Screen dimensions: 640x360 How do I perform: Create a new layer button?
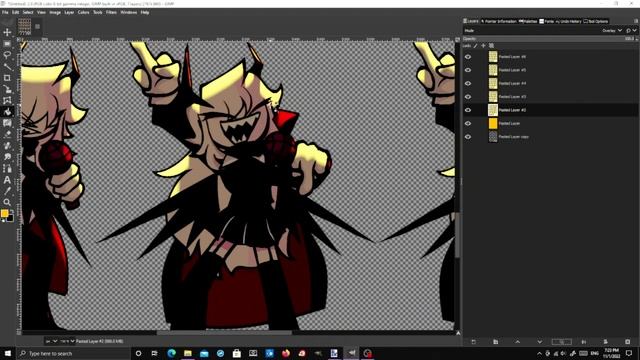473,342
